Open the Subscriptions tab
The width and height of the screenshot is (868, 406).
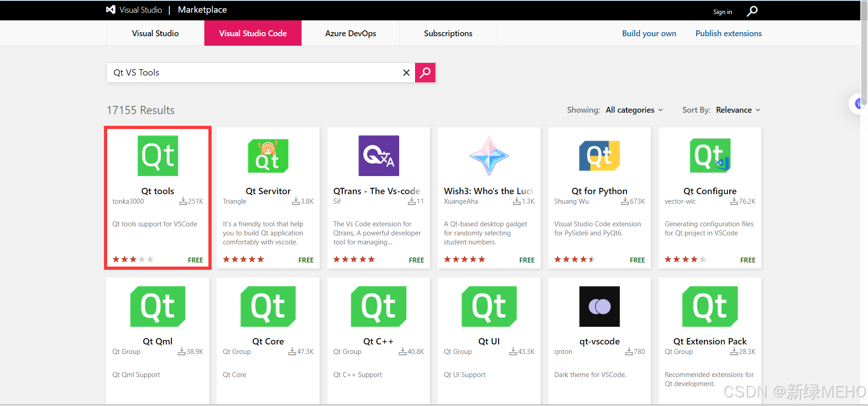coord(448,33)
